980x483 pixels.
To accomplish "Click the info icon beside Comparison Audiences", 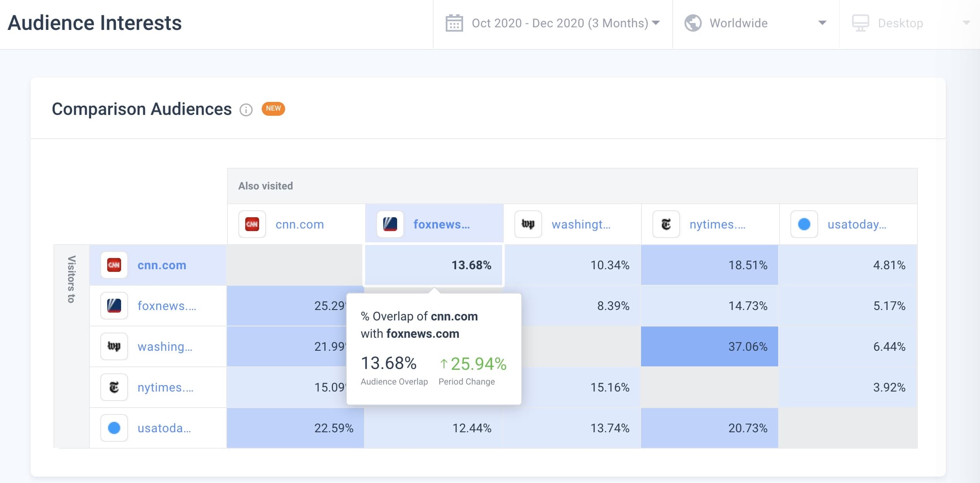I will click(x=246, y=110).
